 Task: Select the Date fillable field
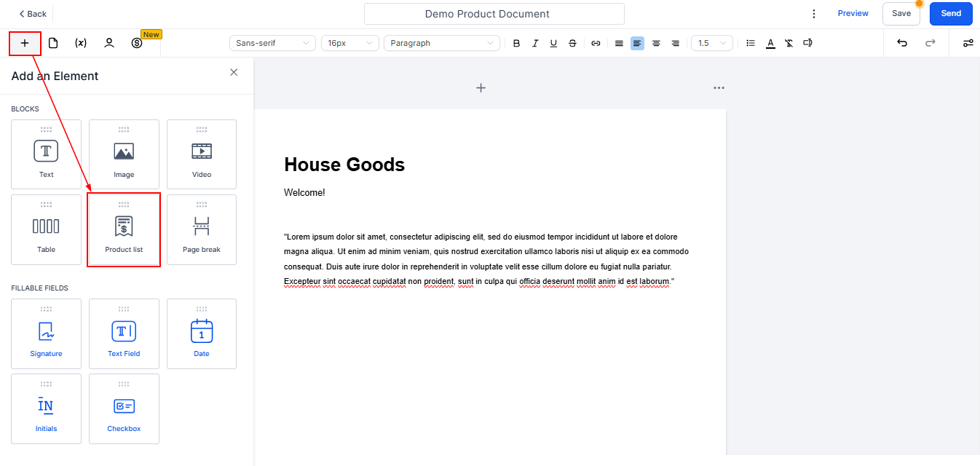click(x=202, y=333)
